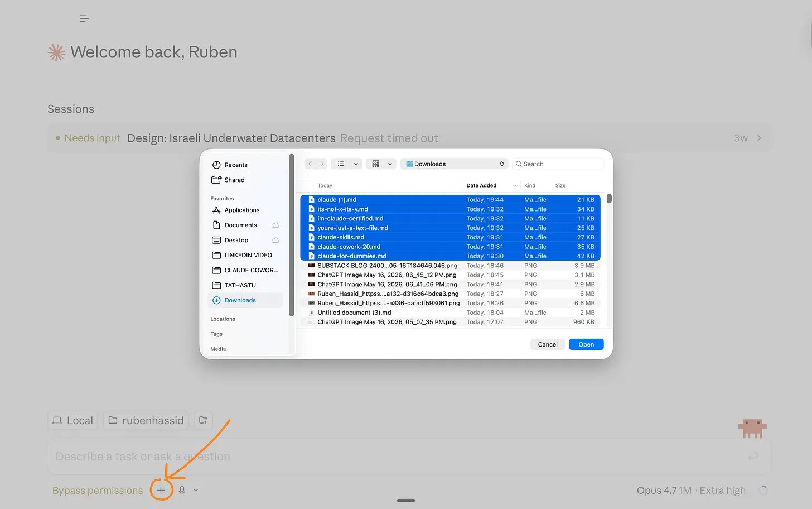
Task: Click the send arrow icon in the task input
Action: click(x=753, y=457)
